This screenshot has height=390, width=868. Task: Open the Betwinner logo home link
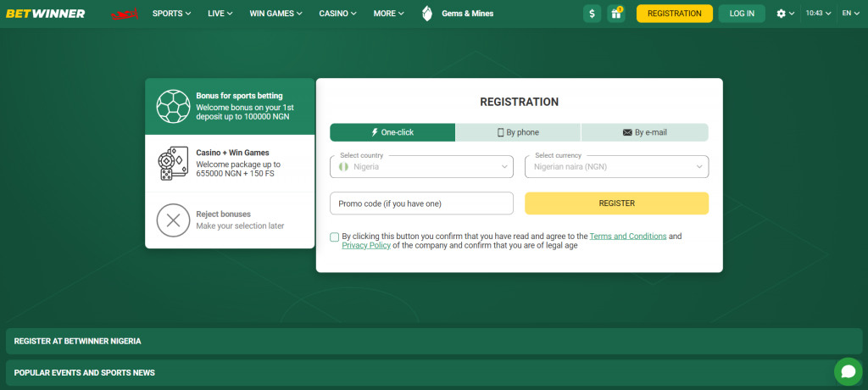click(x=46, y=14)
